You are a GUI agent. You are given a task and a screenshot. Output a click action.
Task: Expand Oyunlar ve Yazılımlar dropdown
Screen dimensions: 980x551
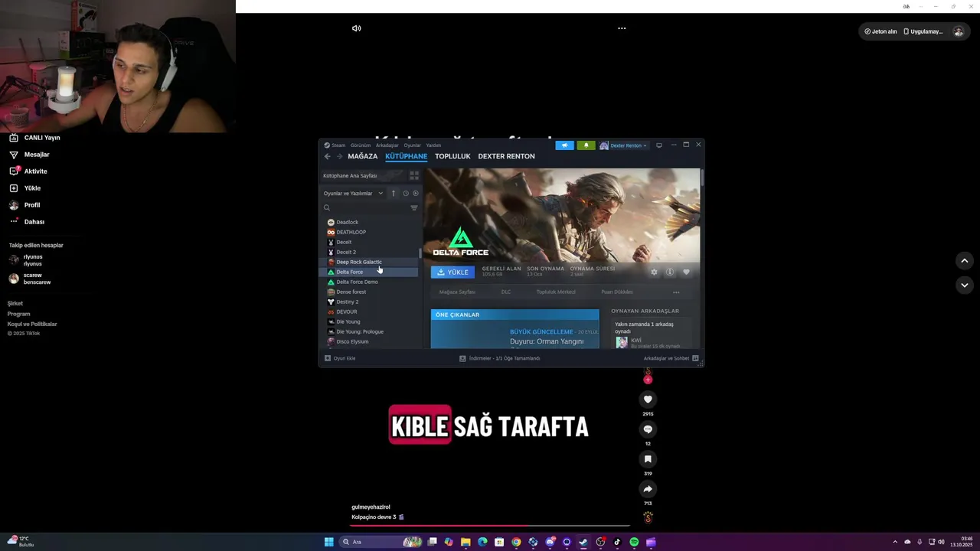click(x=353, y=194)
